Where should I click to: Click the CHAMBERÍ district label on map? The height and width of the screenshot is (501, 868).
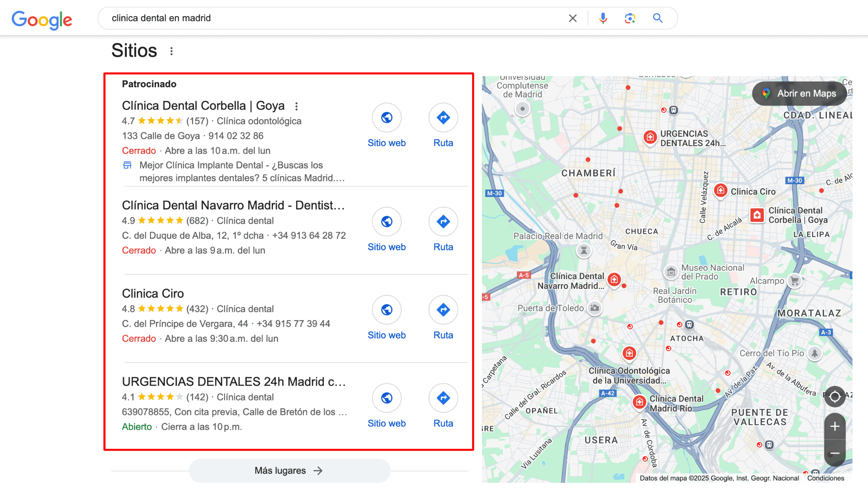click(588, 173)
